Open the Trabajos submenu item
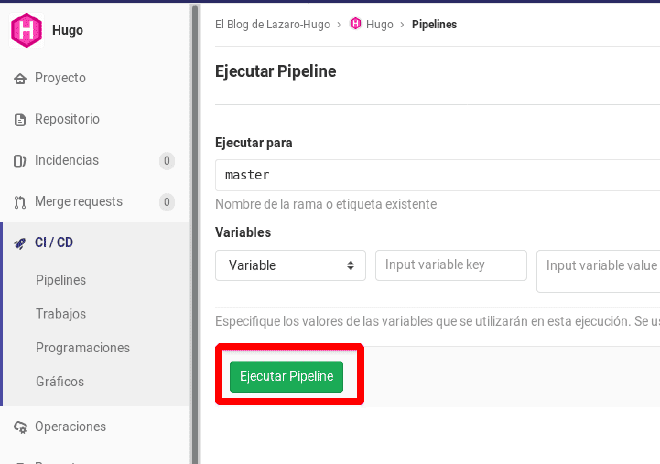The width and height of the screenshot is (660, 464). pyautogui.click(x=61, y=314)
